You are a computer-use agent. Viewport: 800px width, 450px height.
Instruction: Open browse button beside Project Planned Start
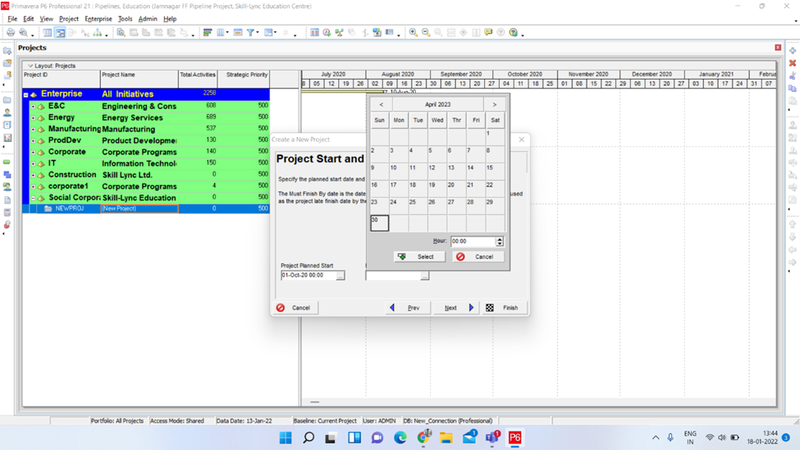pos(340,276)
